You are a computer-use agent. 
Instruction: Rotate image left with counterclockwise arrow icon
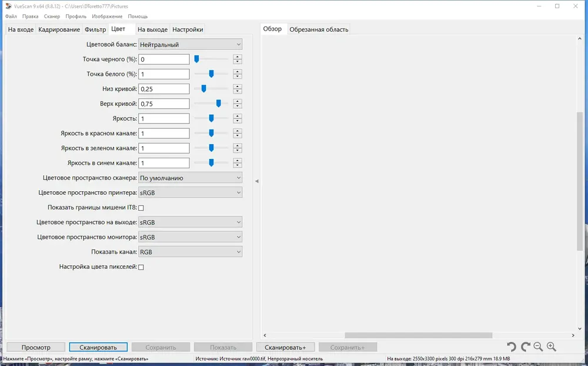(512, 347)
